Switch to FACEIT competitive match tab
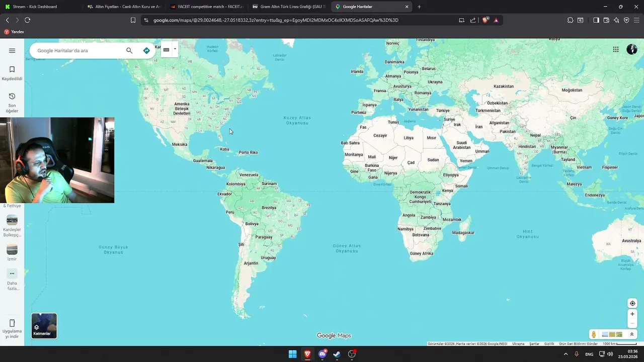Screen dimensions: 644x362 point(206,7)
